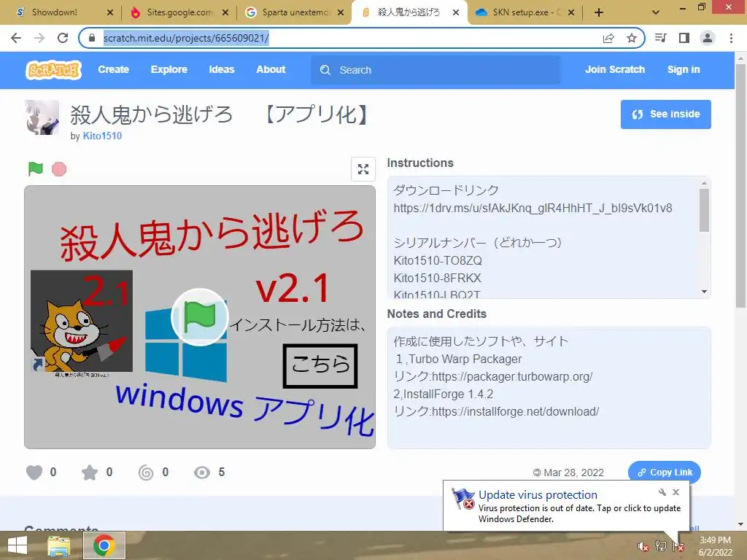The width and height of the screenshot is (747, 560).
Task: Click the search magnifier icon
Action: [x=325, y=70]
